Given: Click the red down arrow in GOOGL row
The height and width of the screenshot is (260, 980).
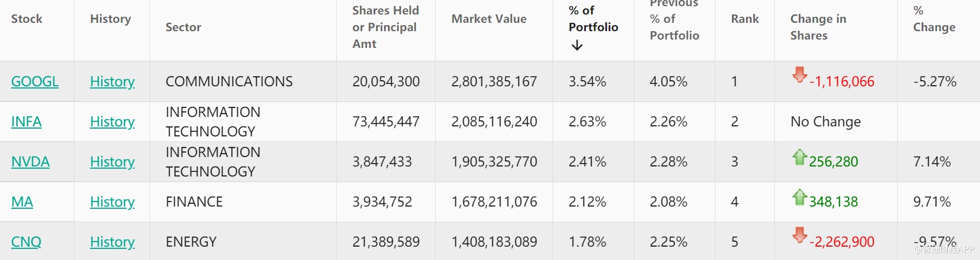Looking at the screenshot, I should 799,75.
